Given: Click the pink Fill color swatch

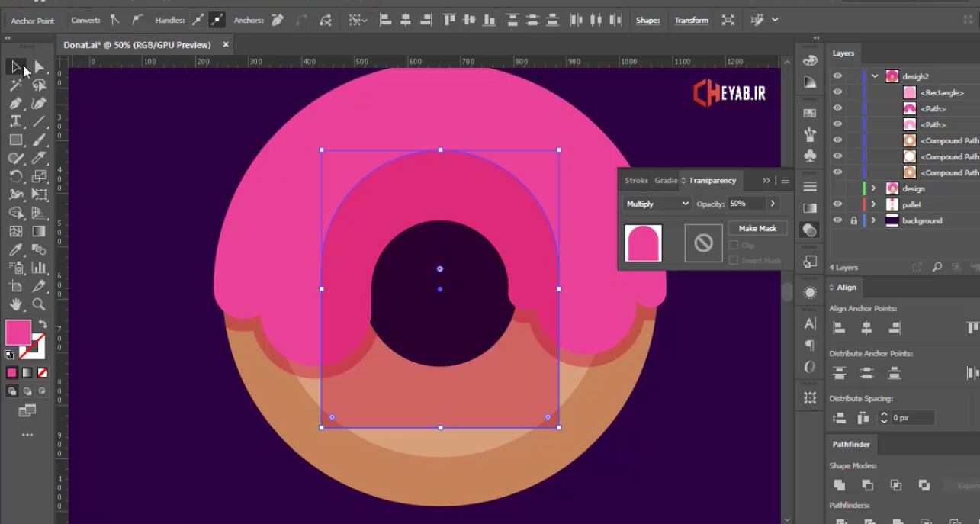Looking at the screenshot, I should (18, 333).
